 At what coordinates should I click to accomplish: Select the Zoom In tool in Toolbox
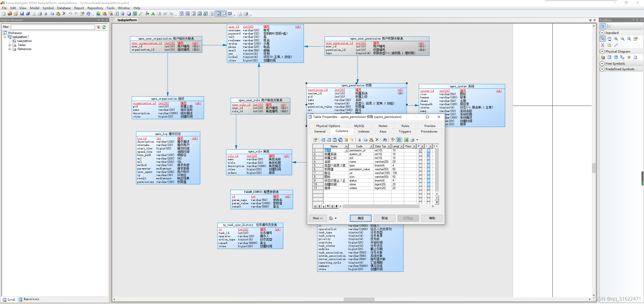(616, 39)
